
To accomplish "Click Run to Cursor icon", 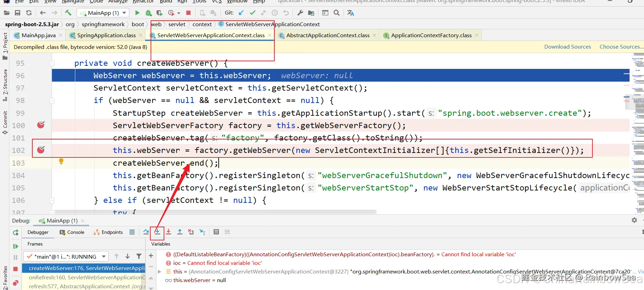I will click(x=202, y=232).
